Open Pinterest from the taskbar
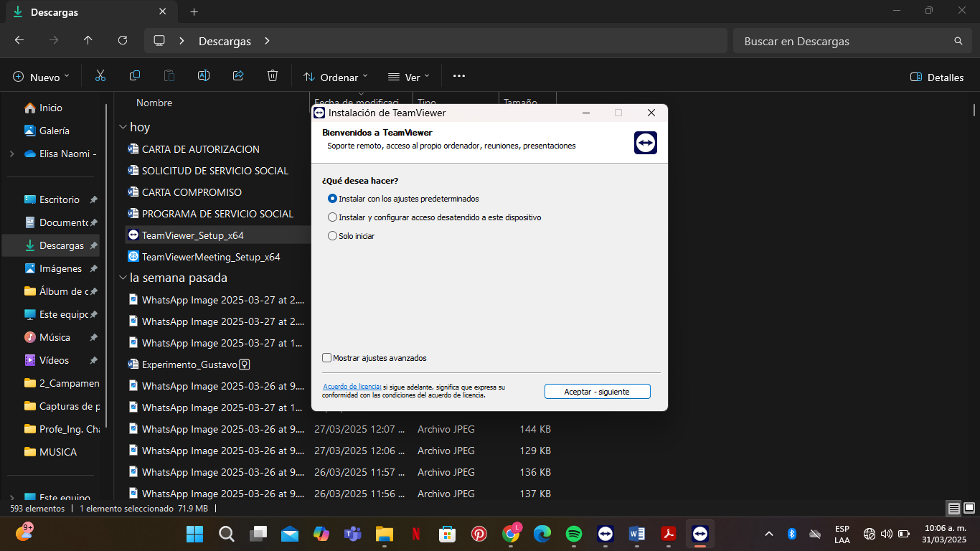Image resolution: width=980 pixels, height=551 pixels. click(479, 534)
